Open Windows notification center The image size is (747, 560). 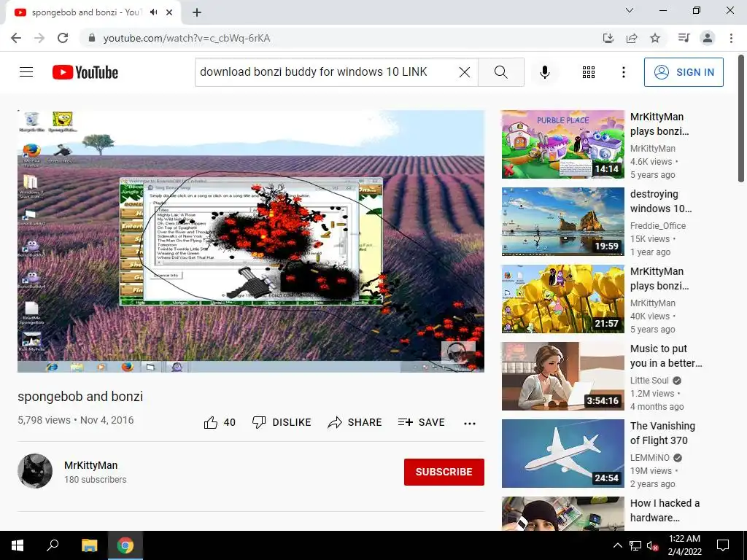723,545
